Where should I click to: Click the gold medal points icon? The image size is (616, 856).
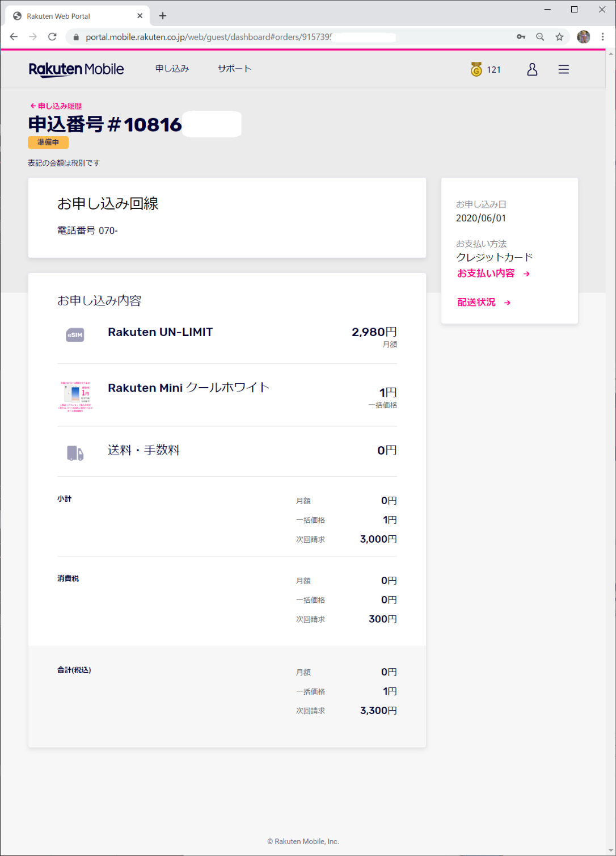[x=476, y=69]
